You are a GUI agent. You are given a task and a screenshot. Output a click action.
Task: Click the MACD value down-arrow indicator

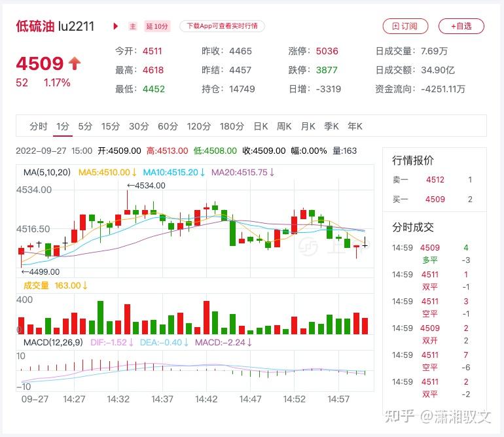point(249,343)
